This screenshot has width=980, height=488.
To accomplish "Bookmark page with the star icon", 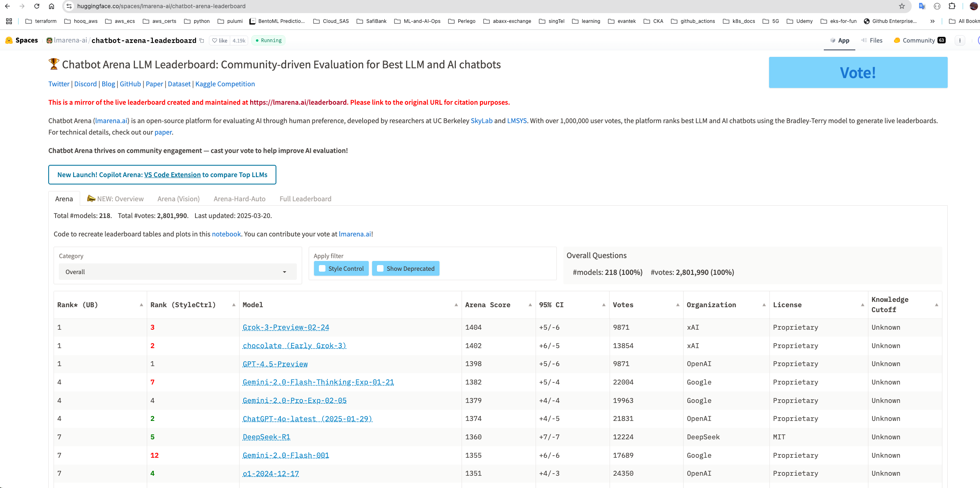I will click(902, 6).
